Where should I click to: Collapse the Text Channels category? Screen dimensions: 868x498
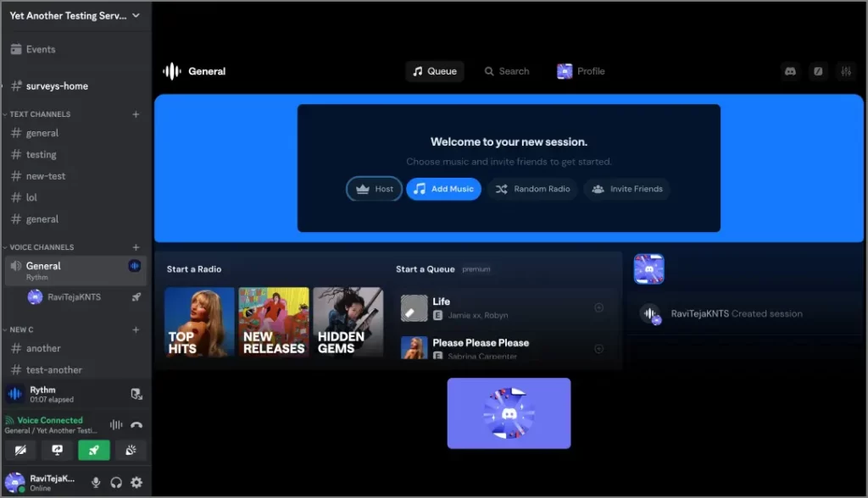[40, 114]
